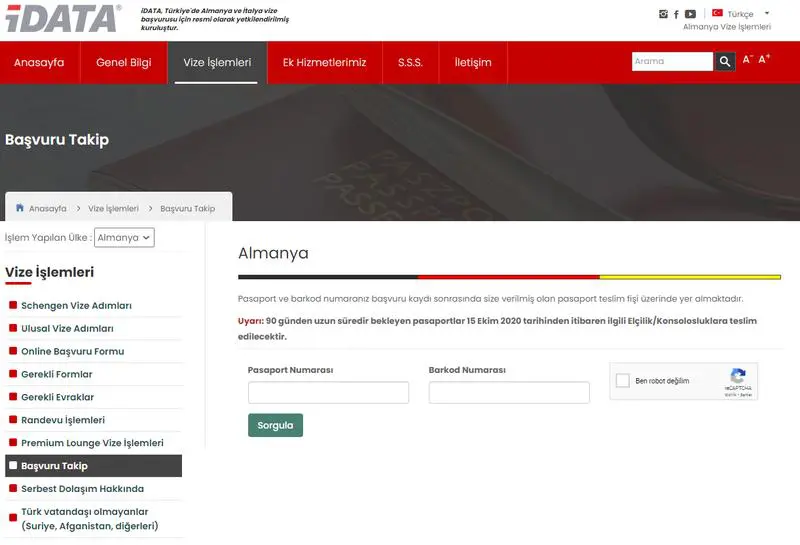Click the Arama search box
Image resolution: width=800 pixels, height=545 pixels.
tap(672, 61)
